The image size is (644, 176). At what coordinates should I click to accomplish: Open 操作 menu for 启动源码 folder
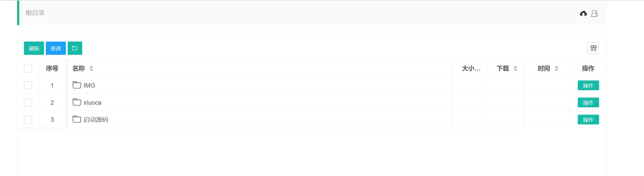click(x=588, y=120)
